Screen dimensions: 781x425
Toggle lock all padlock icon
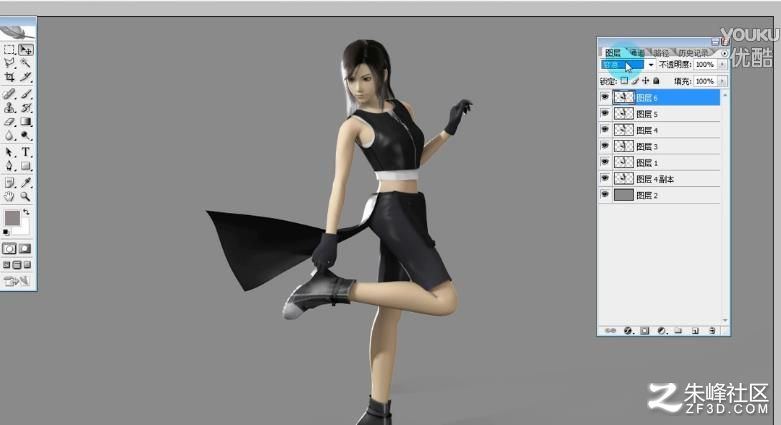[x=656, y=81]
